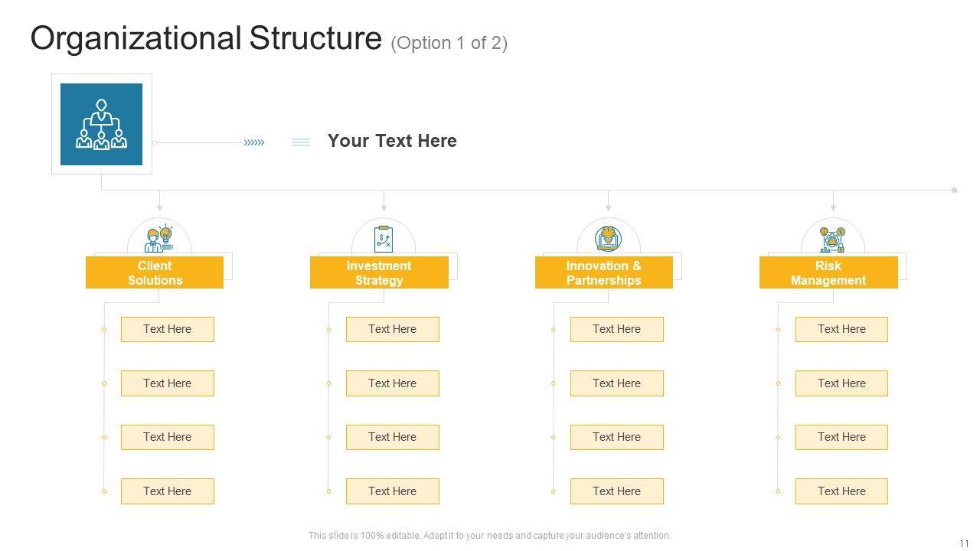
Task: Click second Text Here box under Innovation & Partnerships
Action: click(616, 383)
